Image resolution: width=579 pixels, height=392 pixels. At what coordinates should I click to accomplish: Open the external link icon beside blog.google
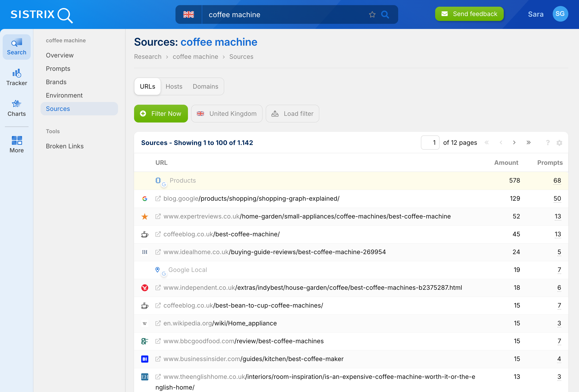pyautogui.click(x=158, y=199)
